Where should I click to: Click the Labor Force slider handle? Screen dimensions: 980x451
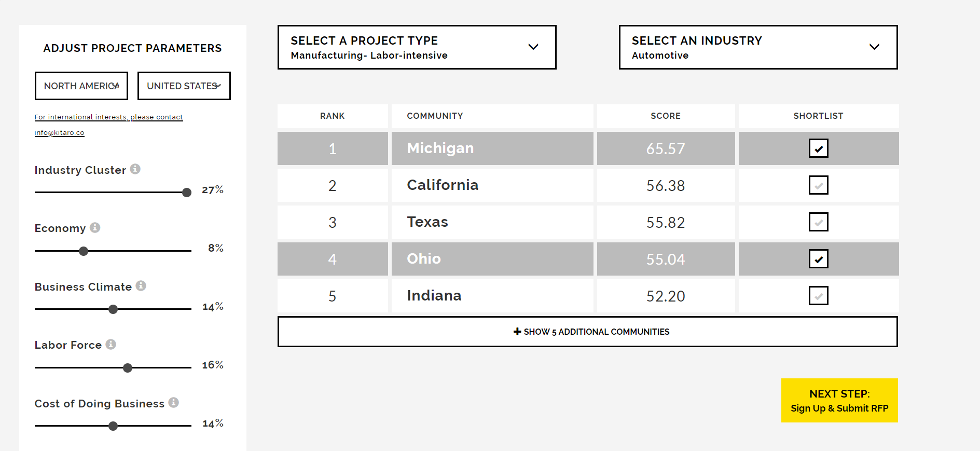128,368
